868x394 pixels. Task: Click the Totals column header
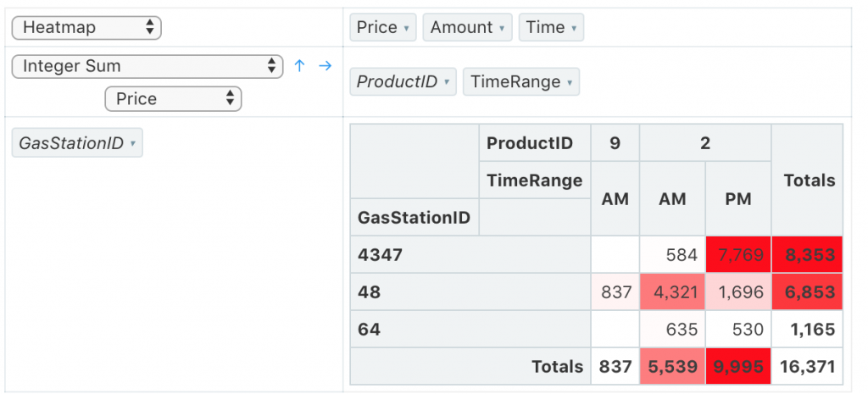[x=809, y=180]
